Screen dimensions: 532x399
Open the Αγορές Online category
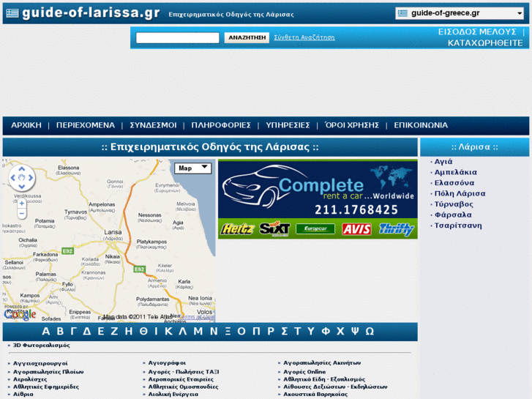click(x=304, y=372)
